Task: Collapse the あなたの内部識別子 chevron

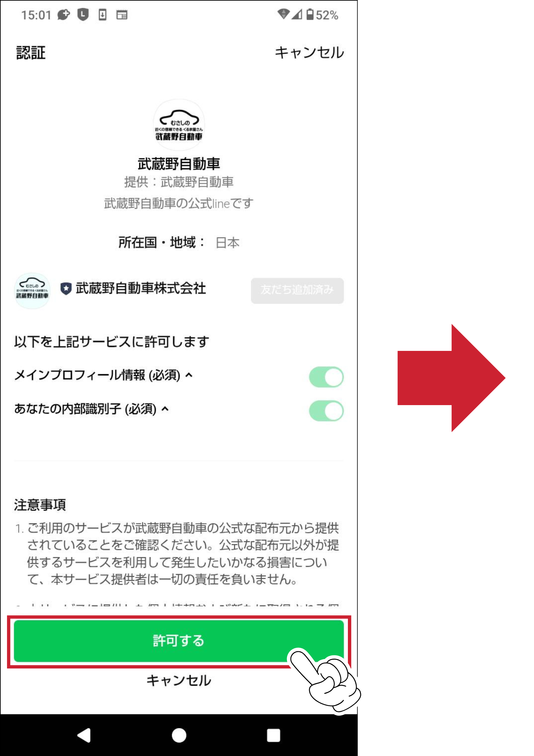Action: (165, 409)
